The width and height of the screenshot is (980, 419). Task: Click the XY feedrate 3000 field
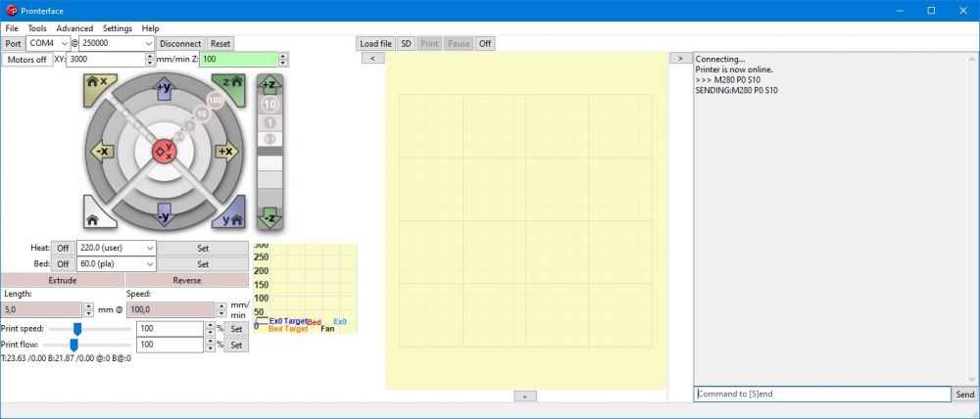coord(106,60)
